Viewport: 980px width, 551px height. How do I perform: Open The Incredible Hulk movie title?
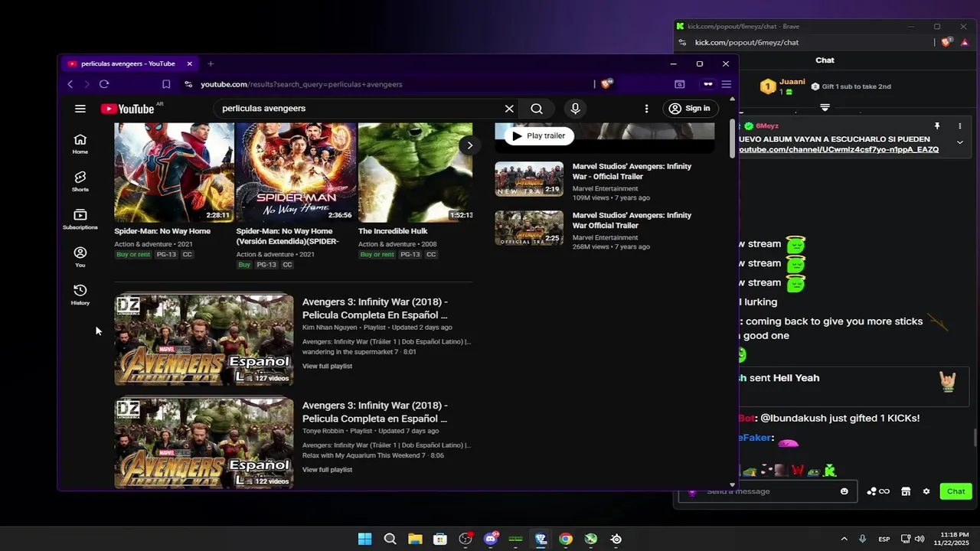click(x=393, y=231)
